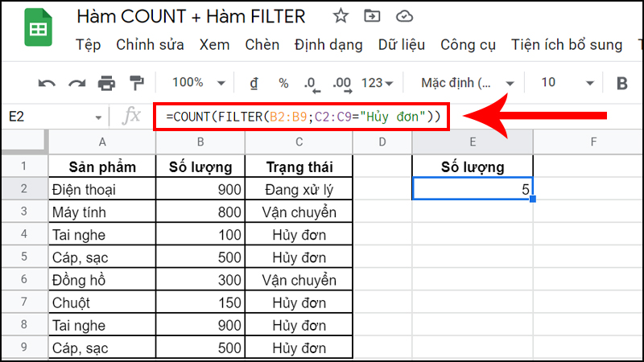Check the cloud save status icon
644x362 pixels.
405,16
